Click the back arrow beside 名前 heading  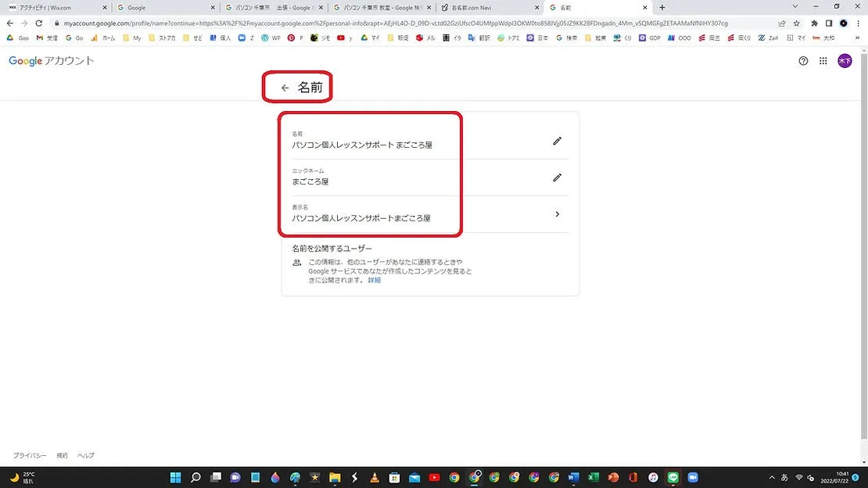click(285, 88)
